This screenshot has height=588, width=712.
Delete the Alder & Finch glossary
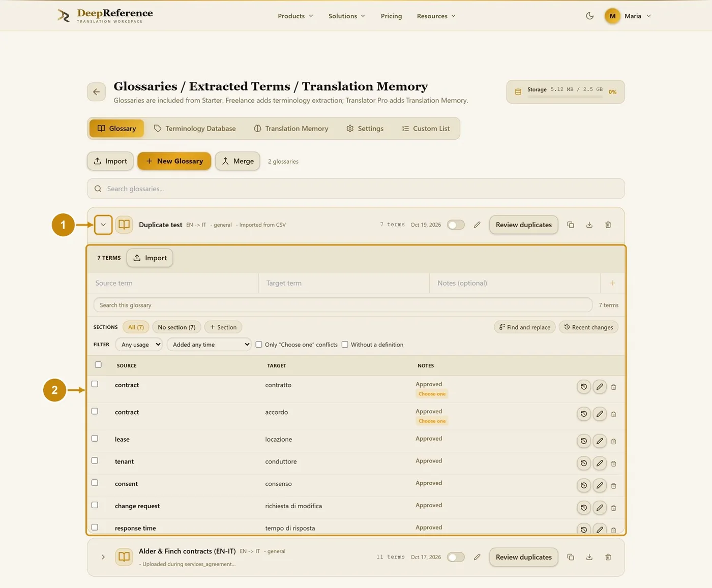pyautogui.click(x=608, y=557)
